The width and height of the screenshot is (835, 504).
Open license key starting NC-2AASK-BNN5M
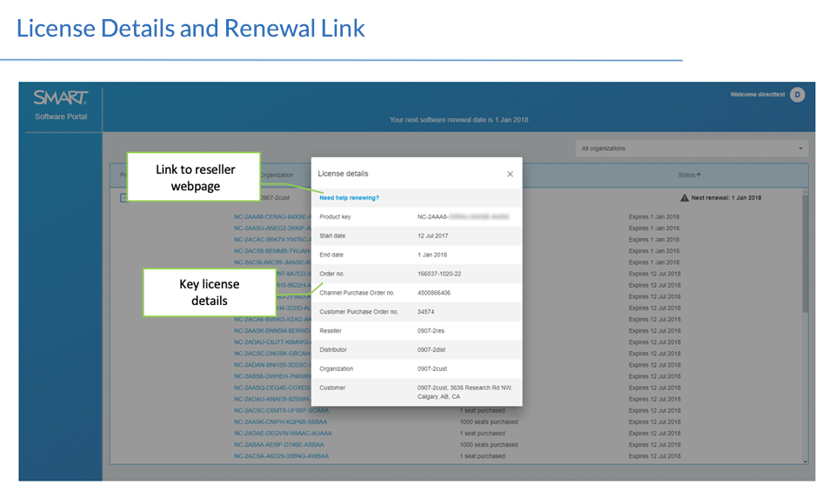point(272,331)
